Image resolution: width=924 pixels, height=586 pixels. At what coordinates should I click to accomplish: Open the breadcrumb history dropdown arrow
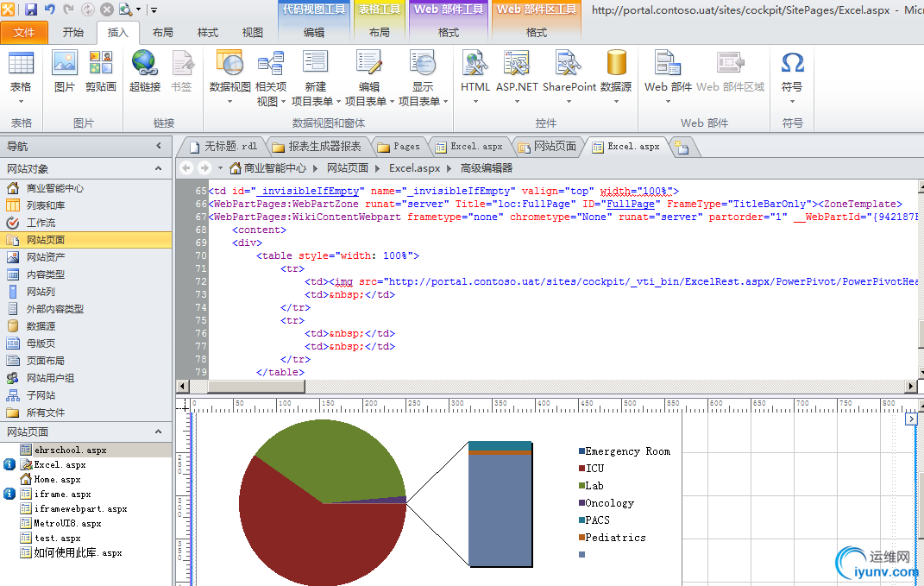(220, 168)
